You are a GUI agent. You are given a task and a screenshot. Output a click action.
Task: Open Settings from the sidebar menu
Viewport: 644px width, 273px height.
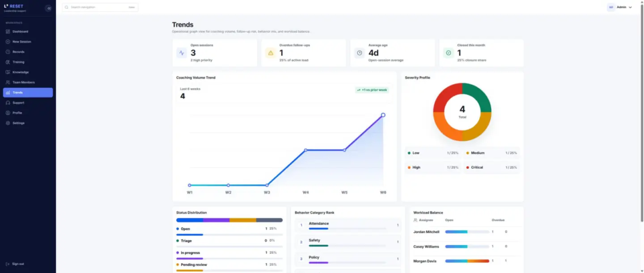tap(28, 123)
